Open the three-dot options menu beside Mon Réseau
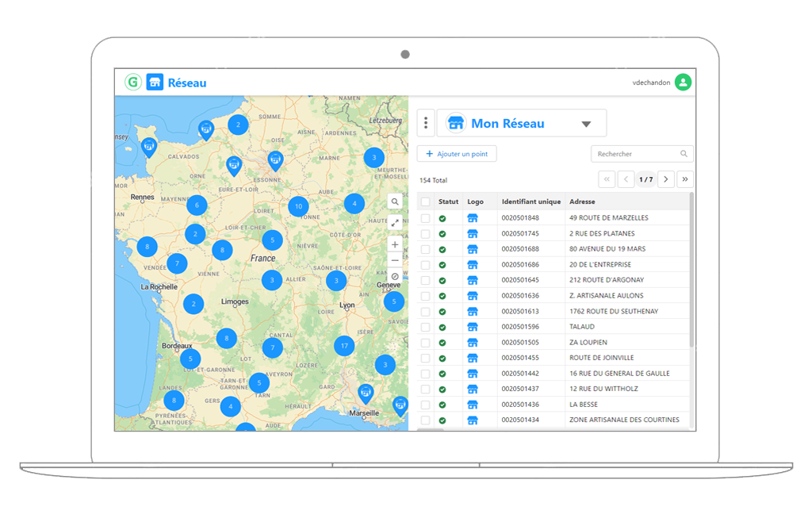This screenshot has height=522, width=812. 426,123
